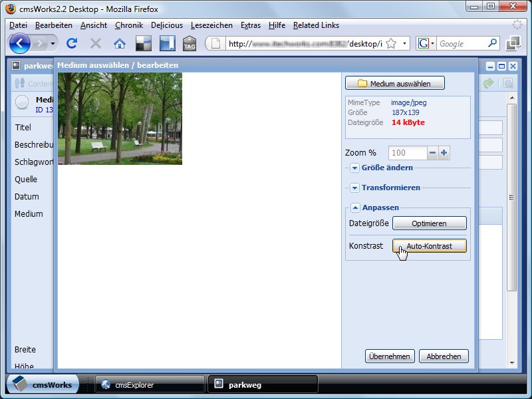Switch to the cmsExplorer taskbar item
Image resolution: width=532 pixels, height=399 pixels.
click(x=150, y=385)
